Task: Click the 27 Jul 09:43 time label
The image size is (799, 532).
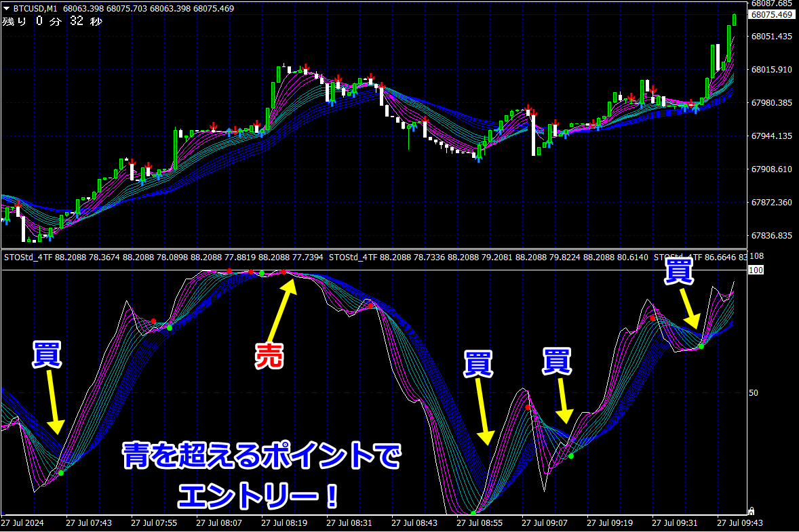Action: pos(740,523)
